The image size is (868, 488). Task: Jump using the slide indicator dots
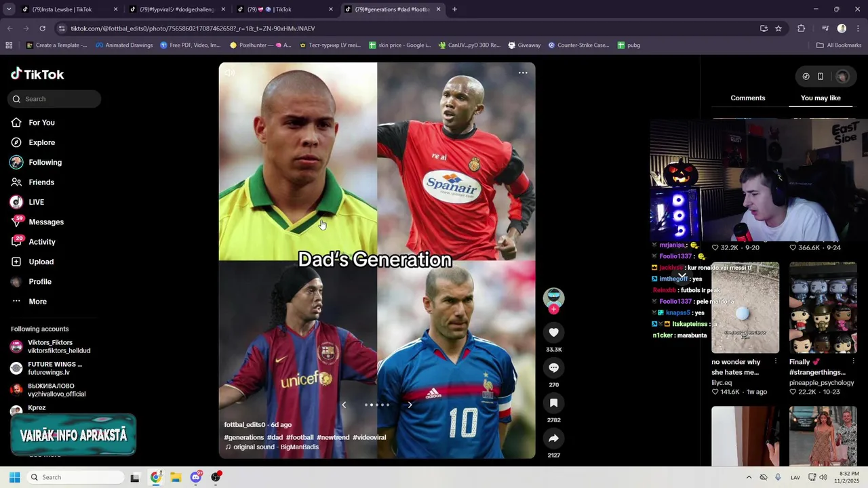[x=377, y=405]
